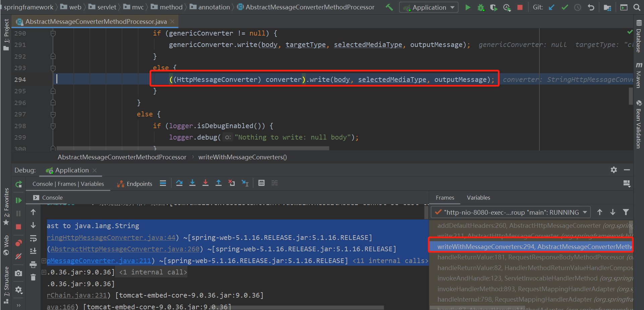
Task: Run the Application with green play icon
Action: (468, 7)
